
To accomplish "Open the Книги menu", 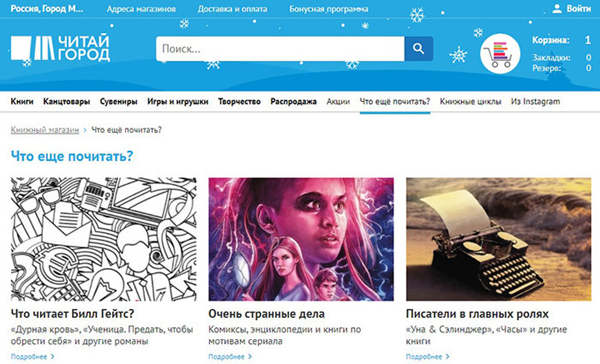I will 22,101.
